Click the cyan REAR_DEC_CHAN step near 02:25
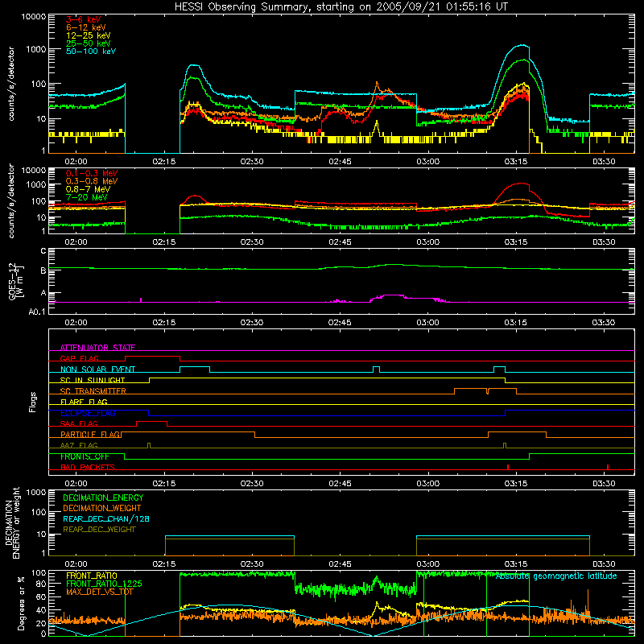Viewport: 644px width, 644px height. tap(229, 536)
